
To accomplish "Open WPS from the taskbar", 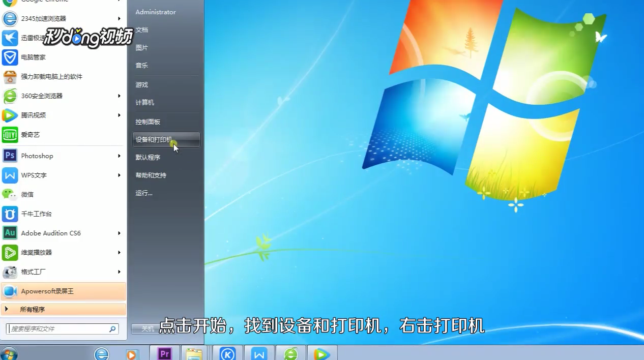I will click(x=259, y=353).
